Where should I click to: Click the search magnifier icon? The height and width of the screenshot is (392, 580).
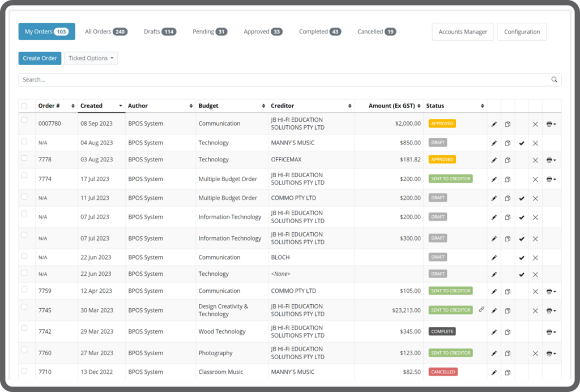coord(554,79)
